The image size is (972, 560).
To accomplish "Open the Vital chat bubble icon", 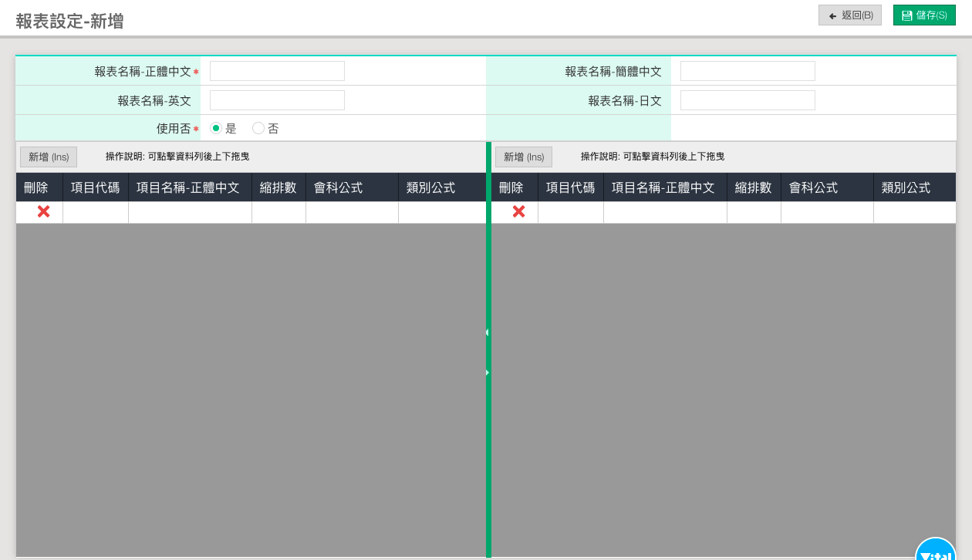I will point(936,552).
